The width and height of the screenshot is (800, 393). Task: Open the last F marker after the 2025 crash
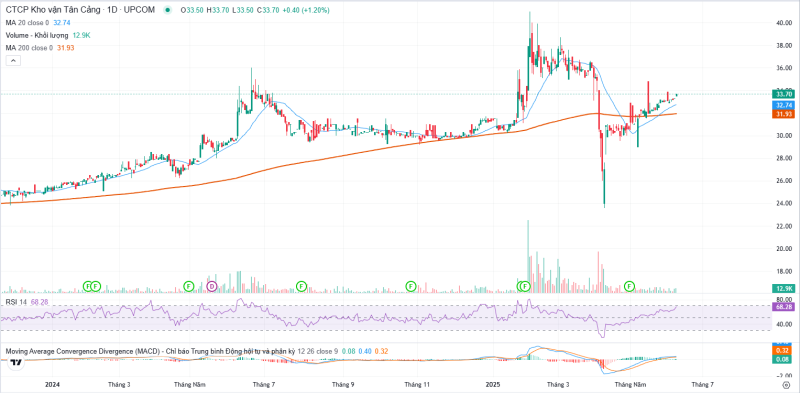[630, 286]
